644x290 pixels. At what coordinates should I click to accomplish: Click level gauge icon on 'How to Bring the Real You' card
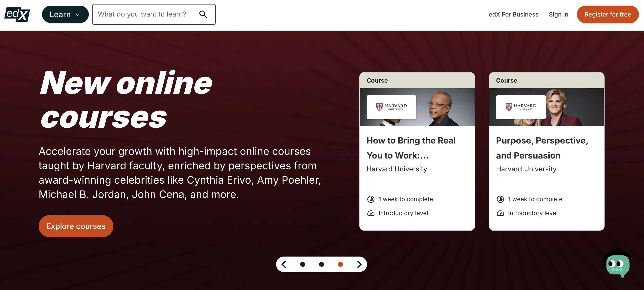[371, 213]
